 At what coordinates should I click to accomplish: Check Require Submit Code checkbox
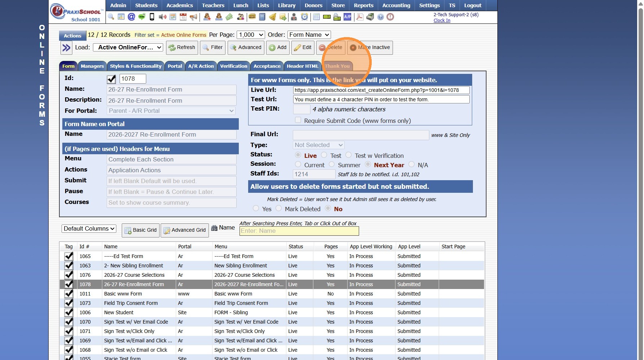(298, 120)
